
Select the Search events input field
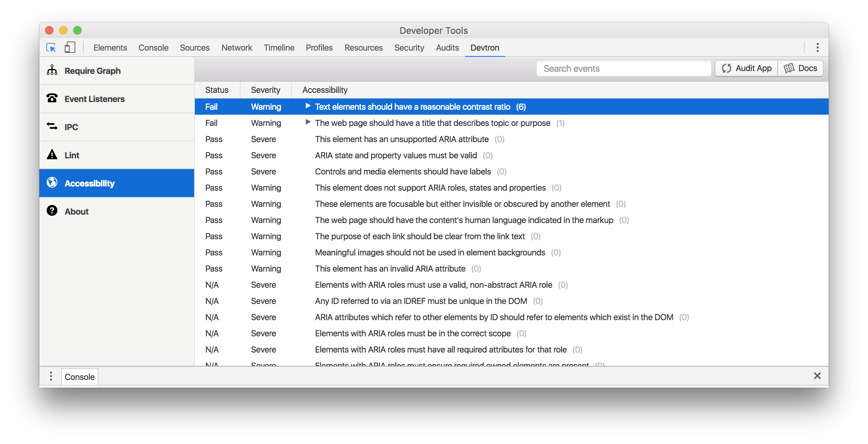click(623, 68)
